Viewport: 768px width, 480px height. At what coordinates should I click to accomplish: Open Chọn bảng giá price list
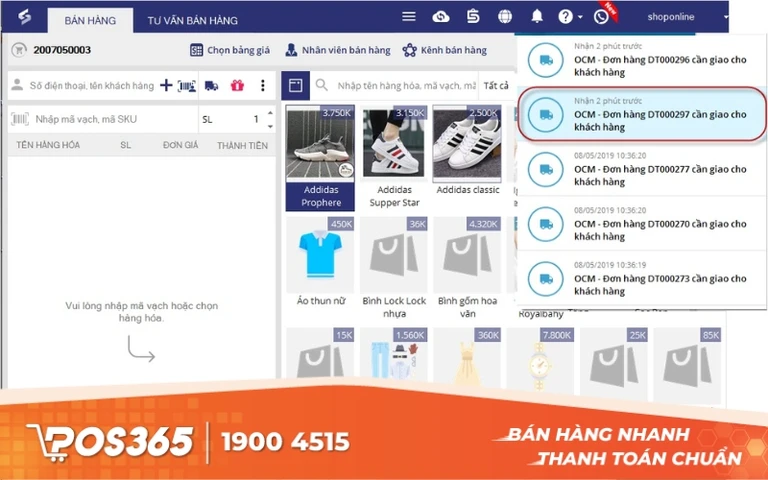[x=230, y=50]
